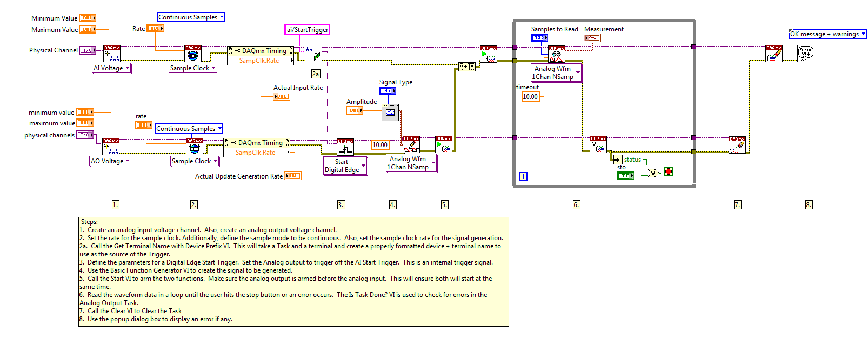
Task: Click the Minimum Value DBL terminal
Action: pos(88,18)
